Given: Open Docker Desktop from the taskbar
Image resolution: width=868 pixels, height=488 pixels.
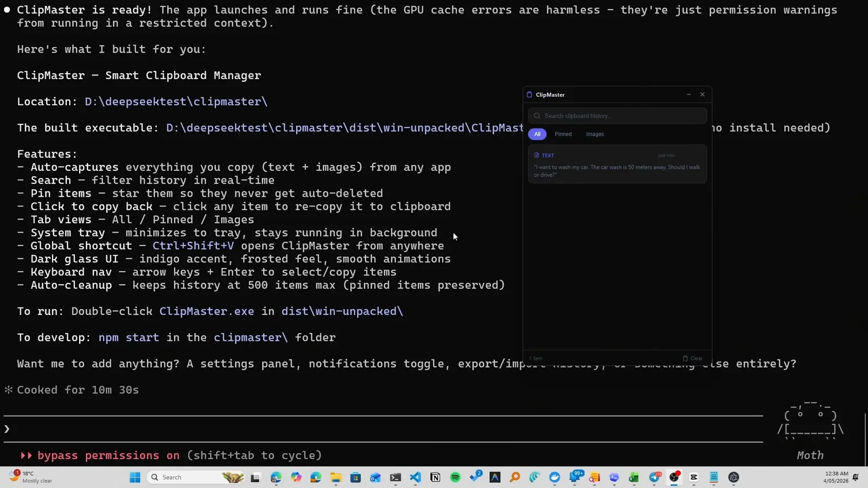Looking at the screenshot, I should (554, 477).
